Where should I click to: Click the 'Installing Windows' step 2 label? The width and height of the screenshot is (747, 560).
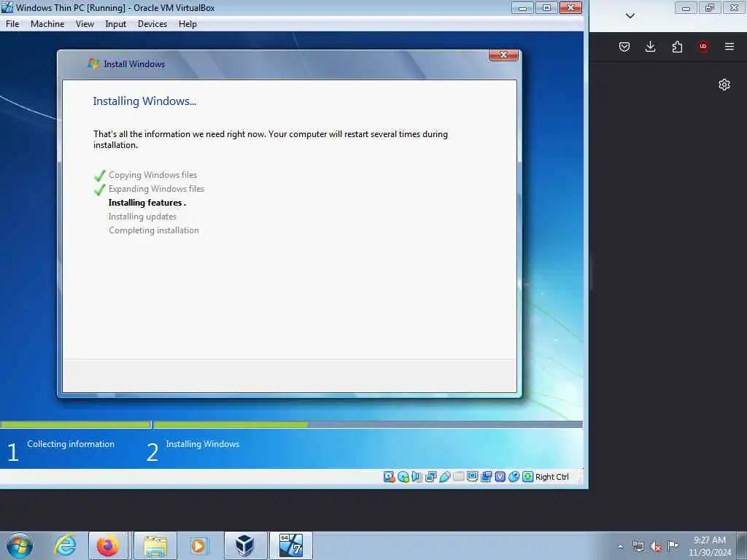pyautogui.click(x=203, y=444)
